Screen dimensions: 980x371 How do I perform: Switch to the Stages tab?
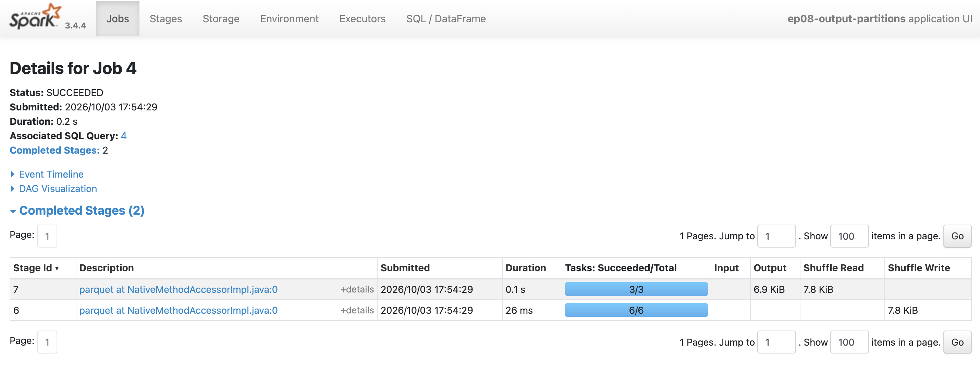(x=166, y=19)
